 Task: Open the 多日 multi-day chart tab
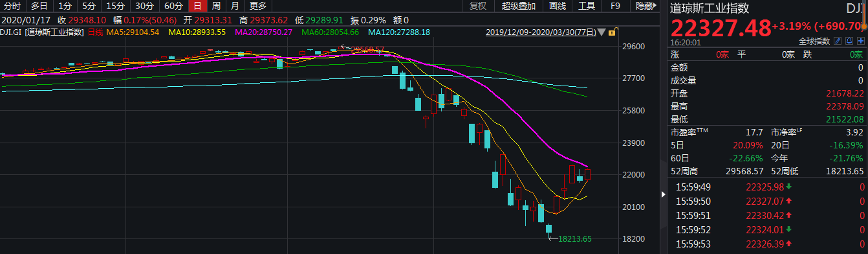point(39,6)
